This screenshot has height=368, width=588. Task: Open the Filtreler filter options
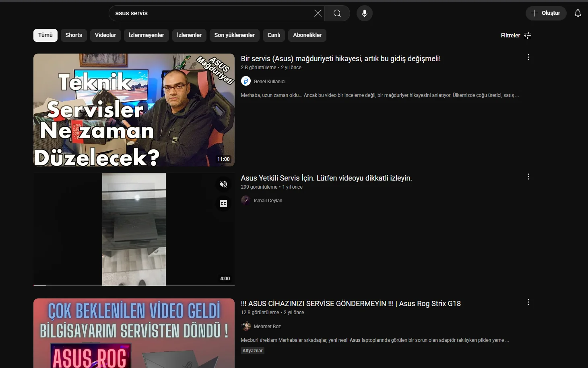coord(516,35)
